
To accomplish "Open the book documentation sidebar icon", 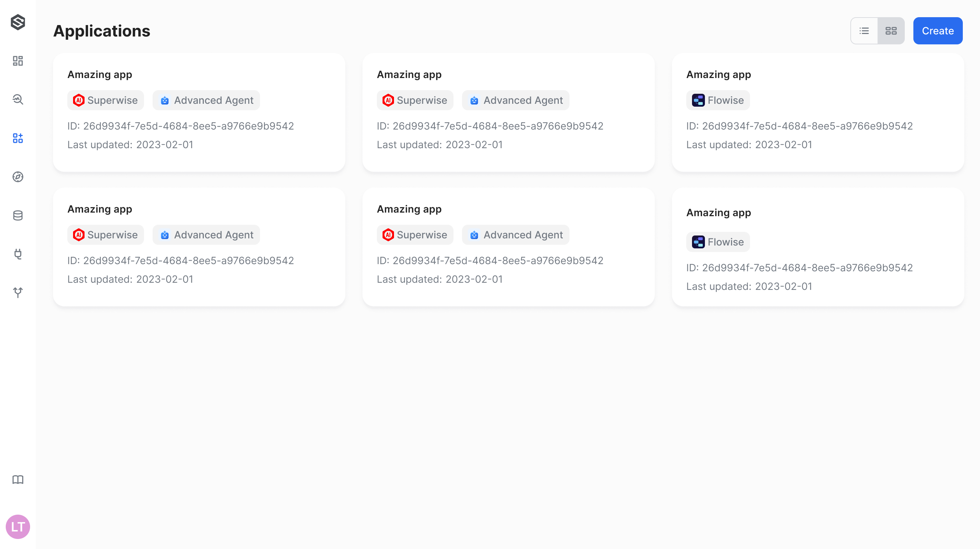I will click(18, 480).
